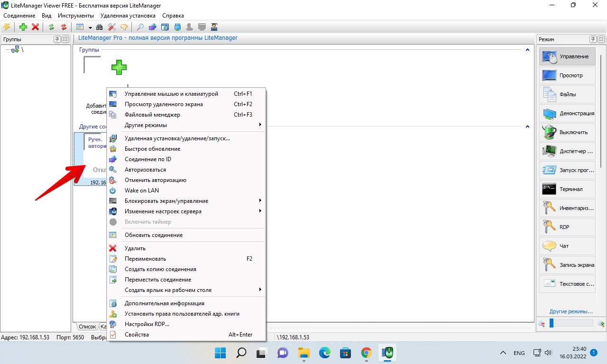Open search using the binoculars toolbar icon
This screenshot has width=607, height=364.
(101, 27)
